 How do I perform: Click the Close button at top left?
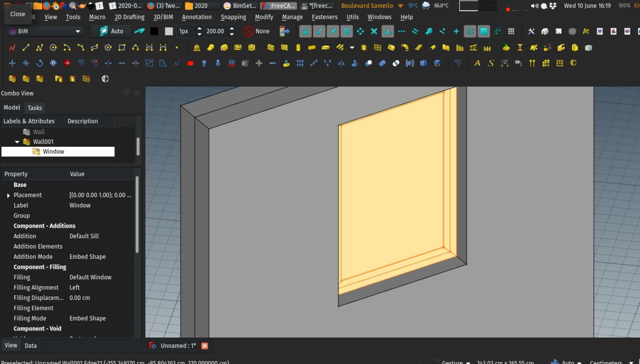18,14
